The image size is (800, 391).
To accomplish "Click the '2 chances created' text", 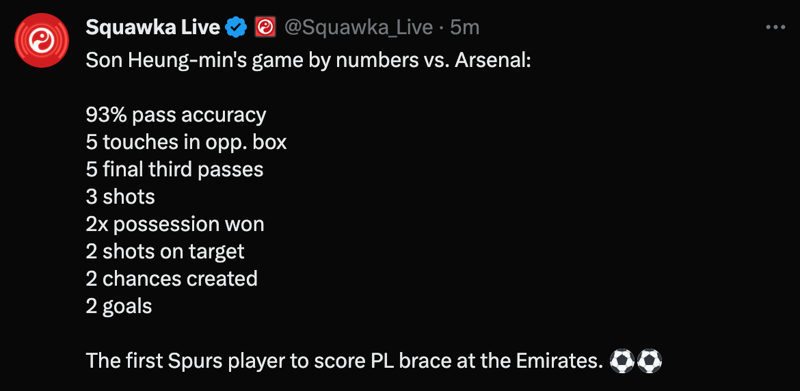I will [x=171, y=278].
